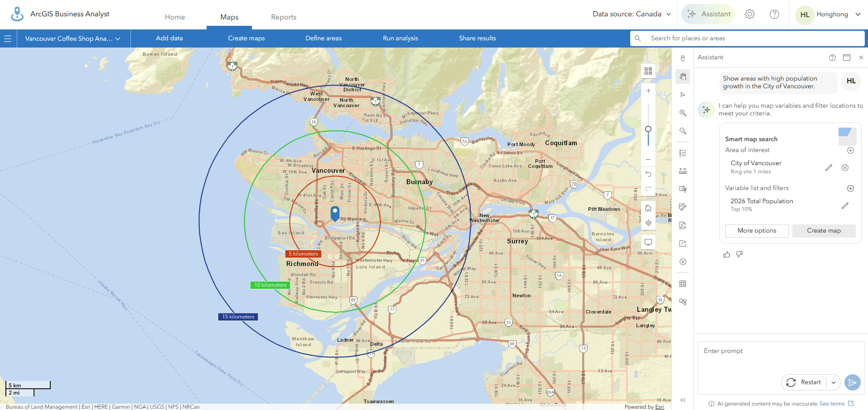
Task: Select the Maps tab
Action: click(x=229, y=17)
